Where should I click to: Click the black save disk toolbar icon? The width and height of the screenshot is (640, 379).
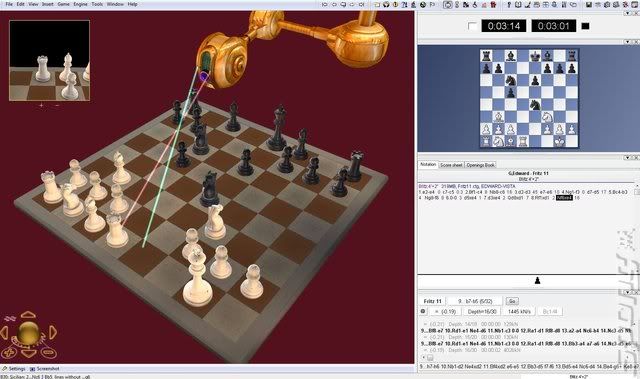point(588,4)
